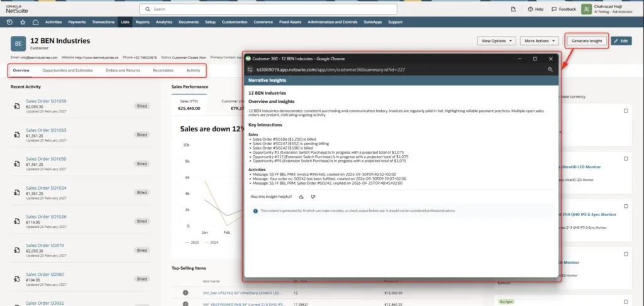Switch to Orders and Returns tab
Image resolution: width=644 pixels, height=306 pixels.
tap(123, 70)
